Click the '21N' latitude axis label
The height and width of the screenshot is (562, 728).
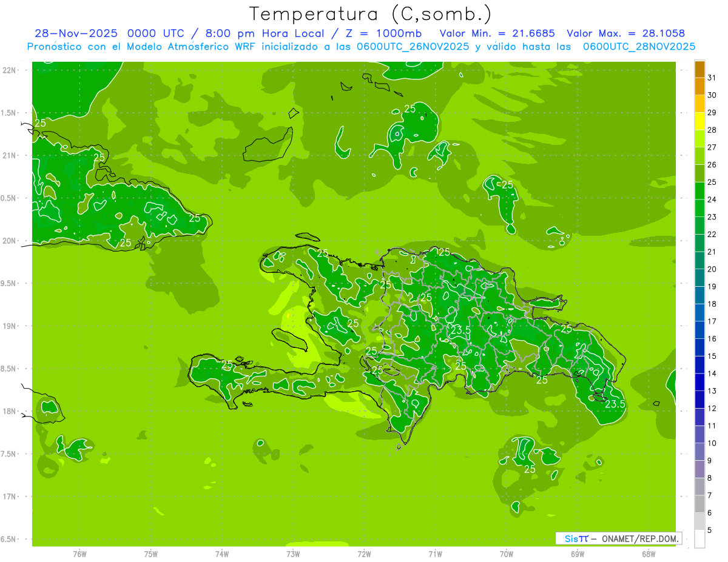click(x=8, y=156)
